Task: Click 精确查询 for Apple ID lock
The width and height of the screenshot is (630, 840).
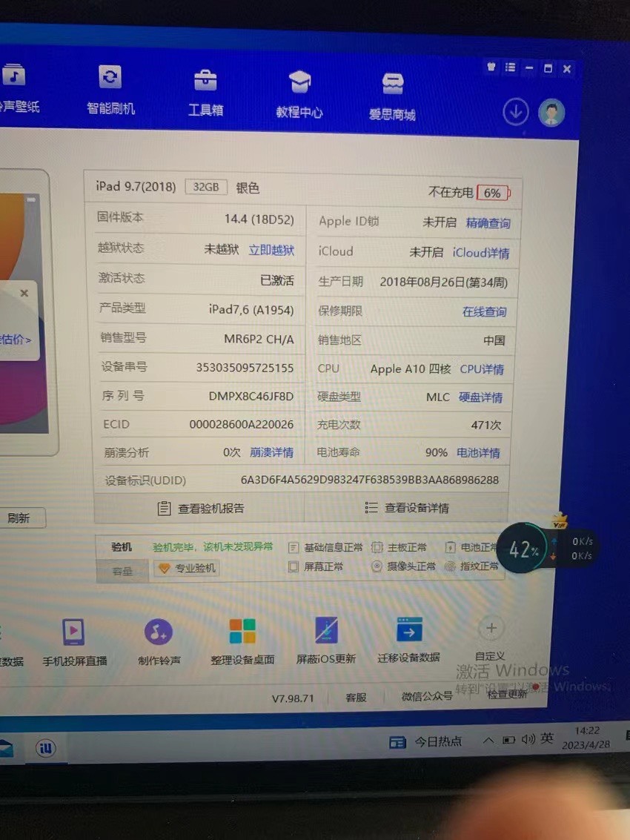Action: [488, 223]
